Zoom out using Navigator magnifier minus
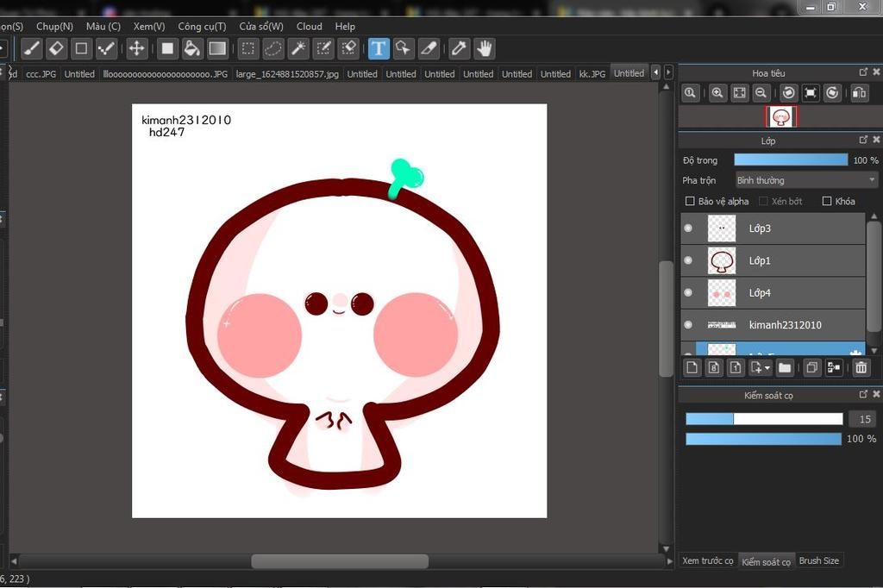This screenshot has width=883, height=588. [x=761, y=93]
